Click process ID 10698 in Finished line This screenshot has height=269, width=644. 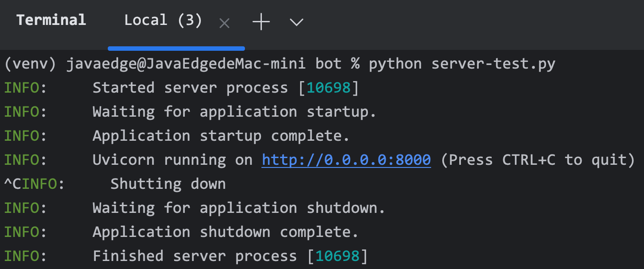point(337,256)
